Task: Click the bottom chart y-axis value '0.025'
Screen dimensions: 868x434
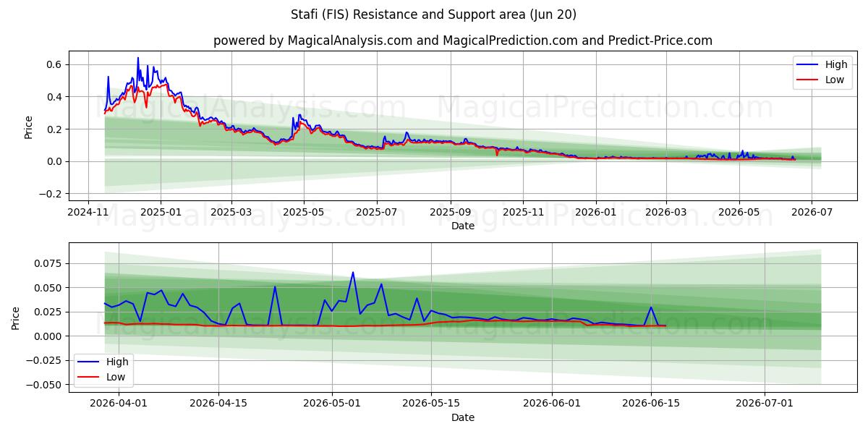Action: 49,312
